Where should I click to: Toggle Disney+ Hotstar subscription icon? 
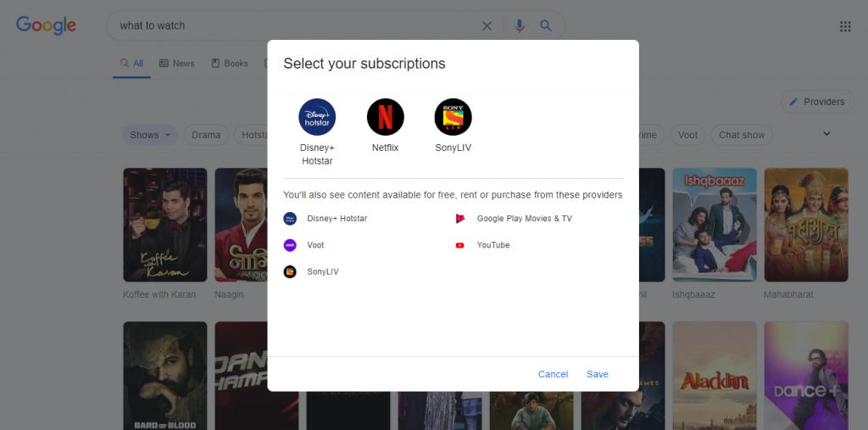(x=317, y=117)
